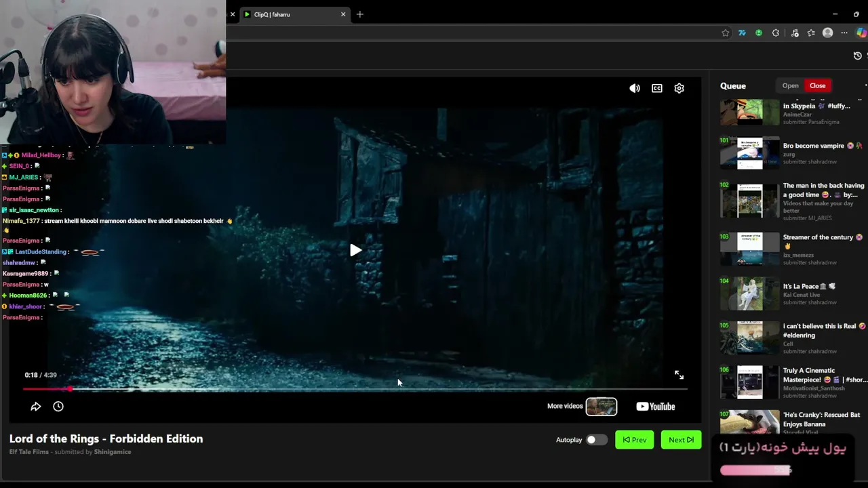Screen dimensions: 868x488
Task: Open the green face extension icon
Action: click(x=759, y=33)
